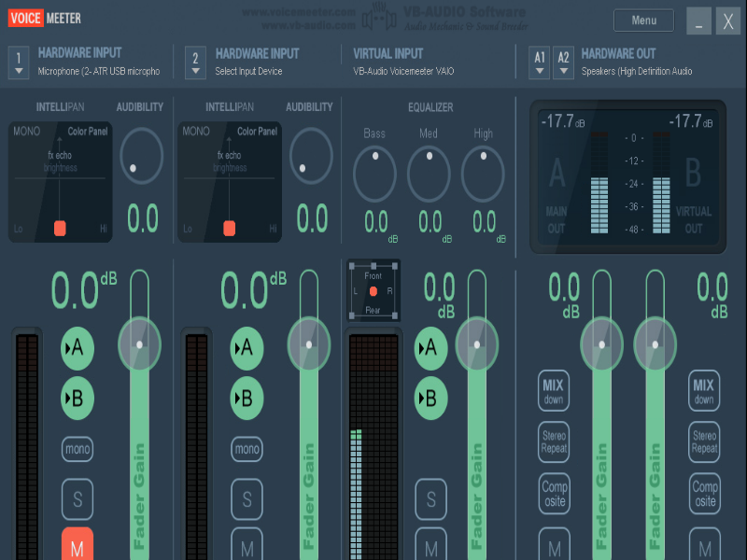This screenshot has width=747, height=560.
Task: Toggle B bus routing for Virtual Input
Action: tap(431, 399)
